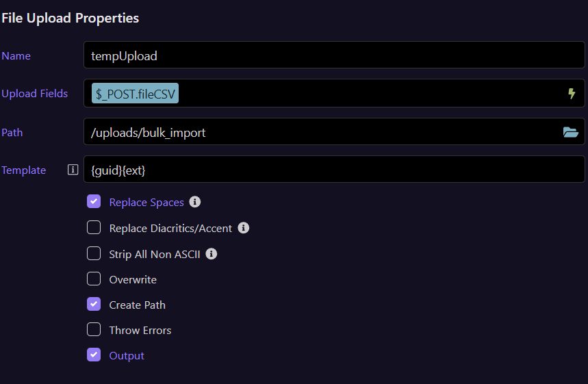This screenshot has width=588, height=384.
Task: Enable the Throw Errors checkbox
Action: coord(94,330)
